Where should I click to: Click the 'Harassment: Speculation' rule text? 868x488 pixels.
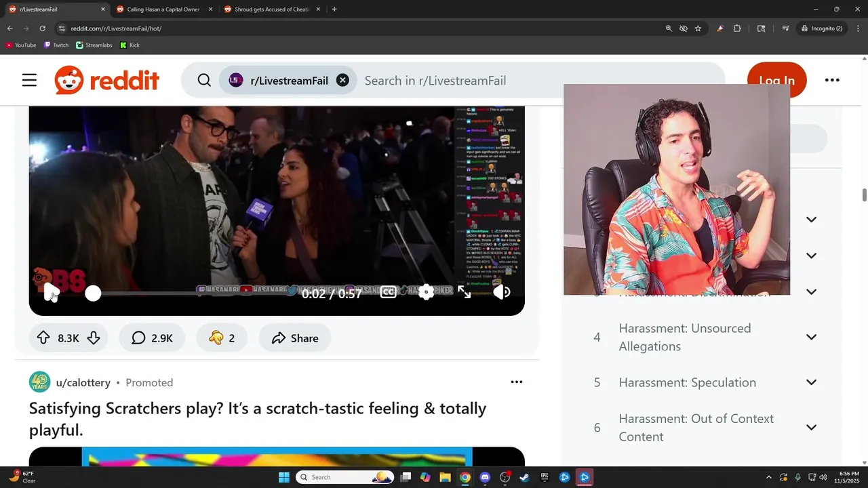coord(687,382)
